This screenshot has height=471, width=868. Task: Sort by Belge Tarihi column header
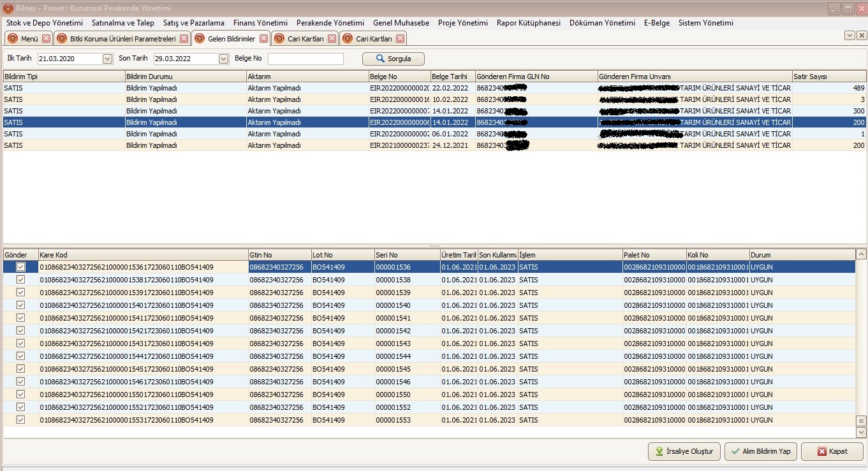click(452, 76)
